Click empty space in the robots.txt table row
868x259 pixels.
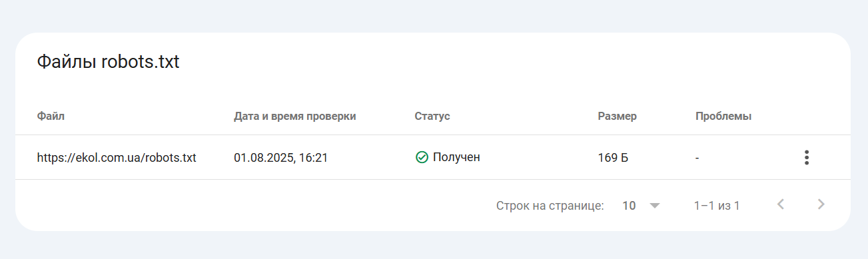click(x=533, y=158)
